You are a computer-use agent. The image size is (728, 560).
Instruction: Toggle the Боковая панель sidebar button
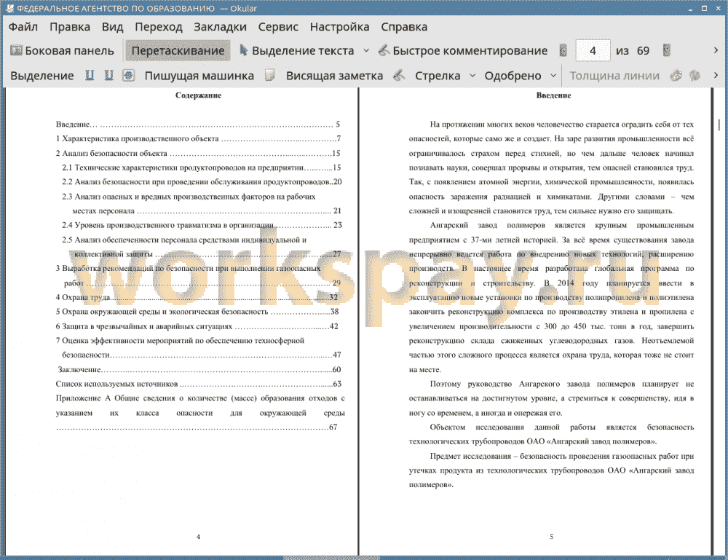[x=62, y=51]
